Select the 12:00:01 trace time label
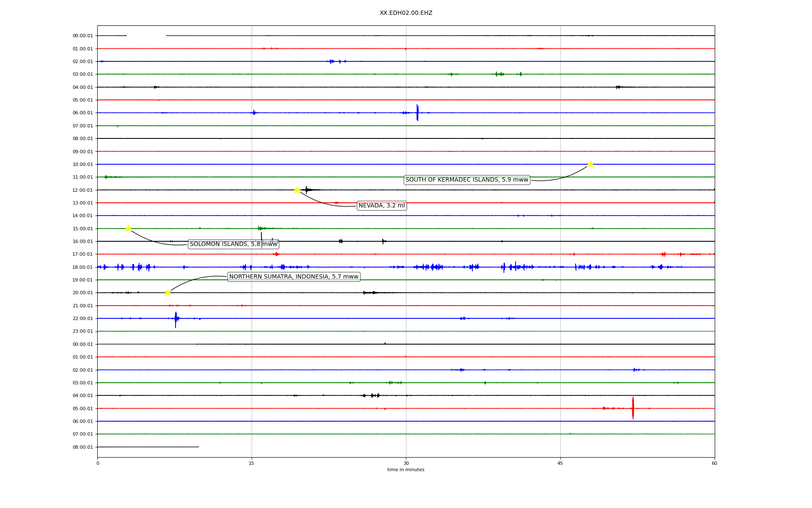The height and width of the screenshot is (508, 812). tap(82, 190)
